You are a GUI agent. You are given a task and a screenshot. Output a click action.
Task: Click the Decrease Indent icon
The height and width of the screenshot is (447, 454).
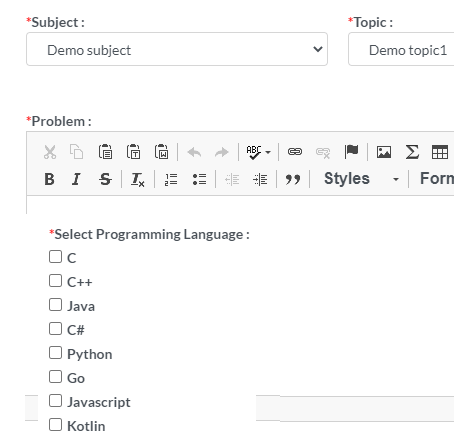[x=232, y=180]
